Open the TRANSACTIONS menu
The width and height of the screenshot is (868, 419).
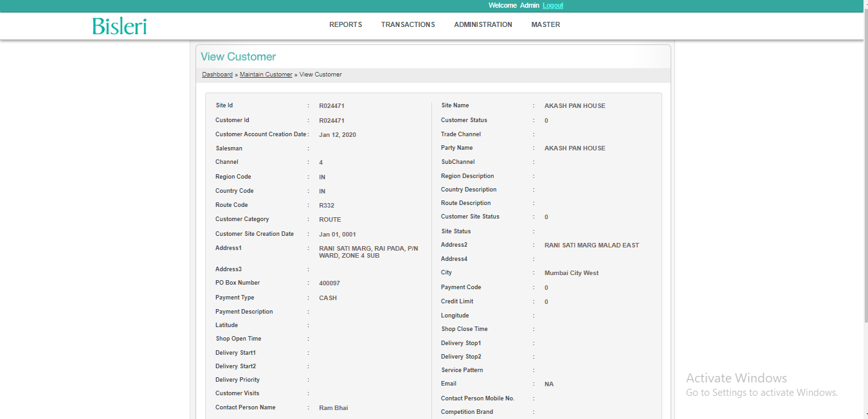[408, 25]
